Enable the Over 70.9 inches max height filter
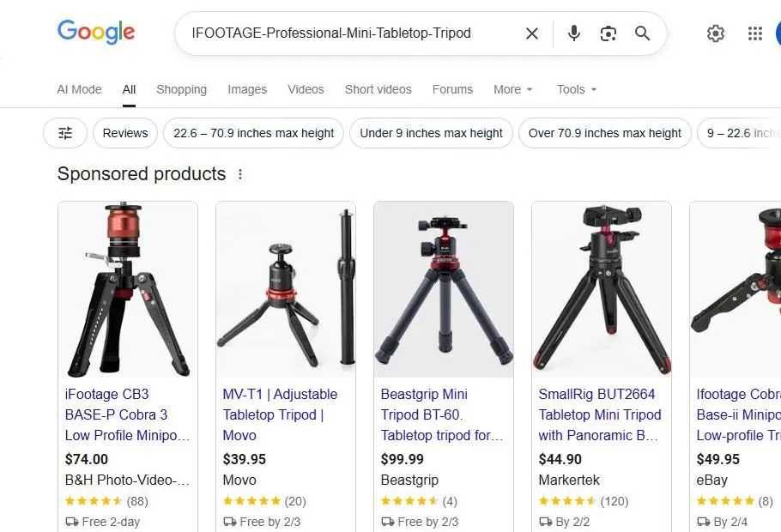The image size is (781, 532). pos(604,133)
